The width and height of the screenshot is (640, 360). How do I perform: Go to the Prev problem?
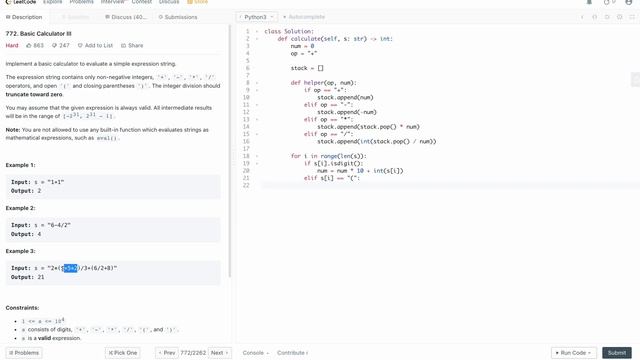click(x=167, y=353)
